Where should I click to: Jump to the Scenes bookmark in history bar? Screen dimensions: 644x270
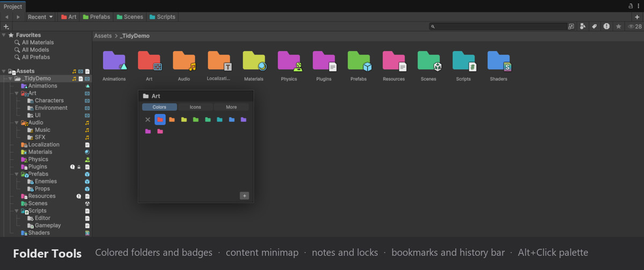coord(130,17)
